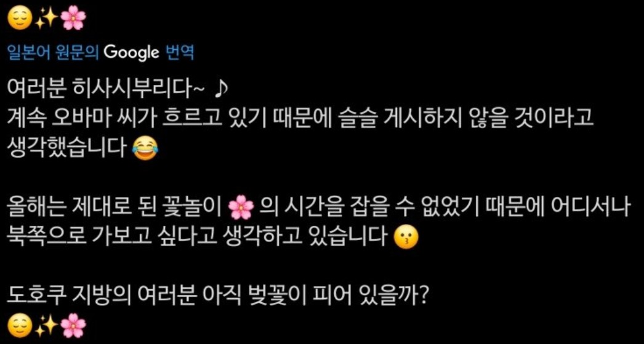Viewport: 644px width, 344px height.
Task: Click the music note symbol after 히사시부리다~
Action: 220,87
